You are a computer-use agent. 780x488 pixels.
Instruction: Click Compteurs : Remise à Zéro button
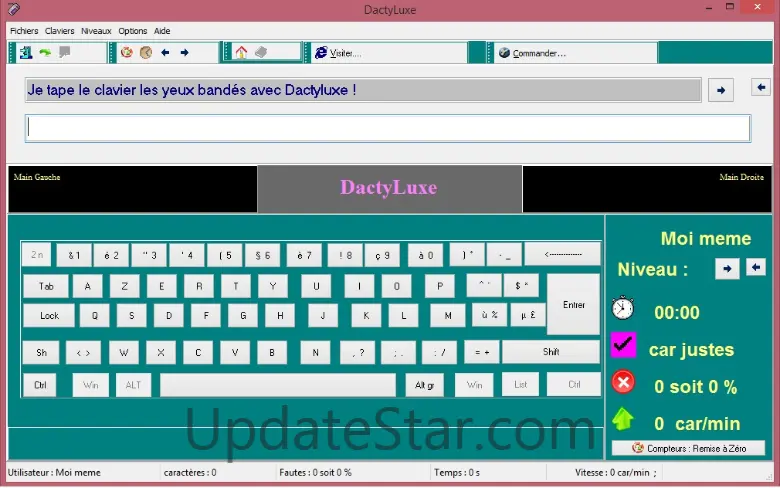pyautogui.click(x=688, y=448)
